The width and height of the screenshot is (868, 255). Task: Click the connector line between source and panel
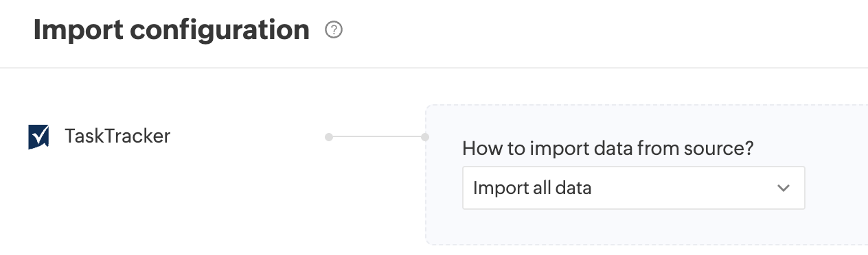click(377, 137)
